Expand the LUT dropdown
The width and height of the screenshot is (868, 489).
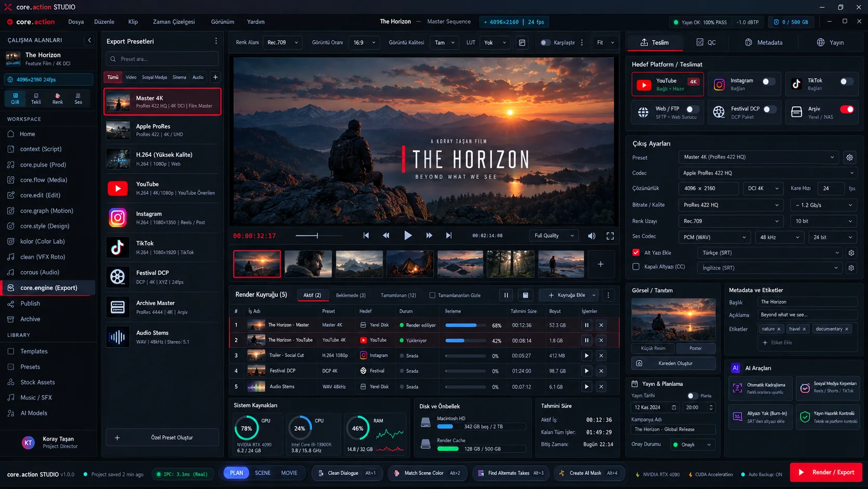pyautogui.click(x=495, y=43)
